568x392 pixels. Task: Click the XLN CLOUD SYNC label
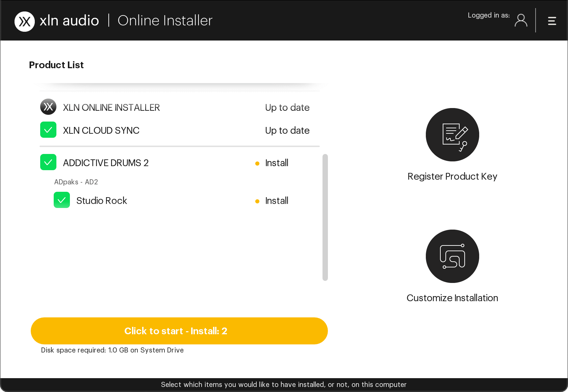tap(101, 130)
